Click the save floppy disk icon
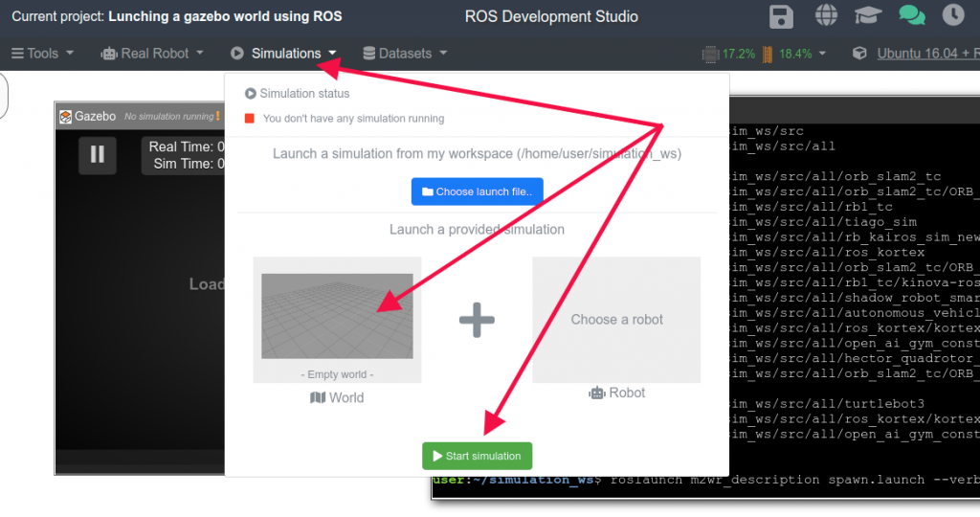 click(x=781, y=17)
